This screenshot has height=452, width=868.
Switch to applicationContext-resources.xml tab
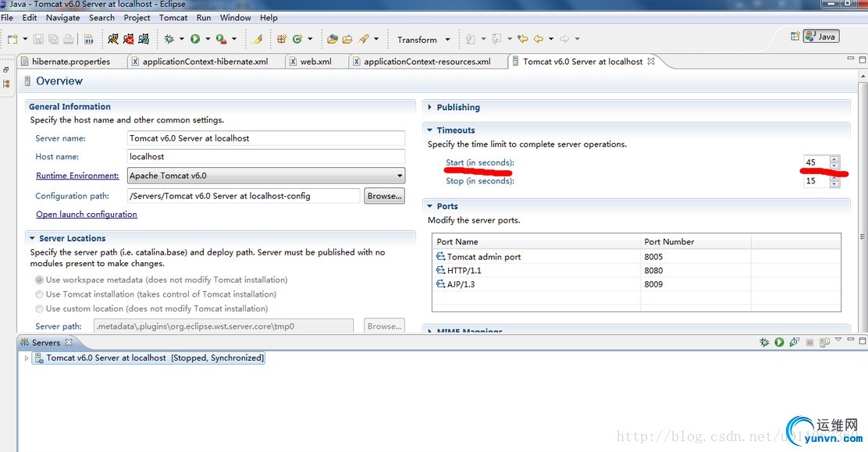click(427, 62)
